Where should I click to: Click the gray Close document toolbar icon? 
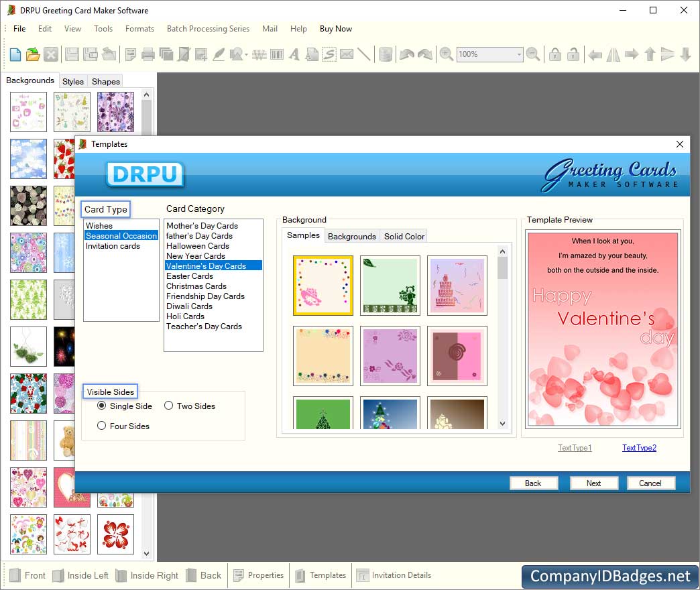(51, 54)
